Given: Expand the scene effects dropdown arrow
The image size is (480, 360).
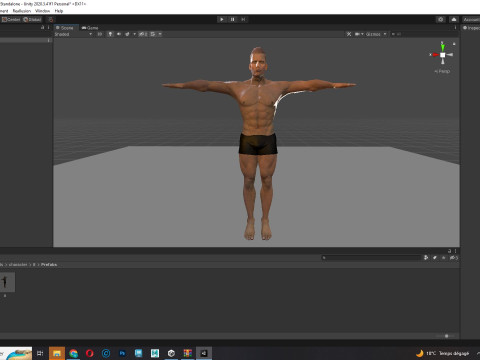Looking at the screenshot, I should (134, 34).
